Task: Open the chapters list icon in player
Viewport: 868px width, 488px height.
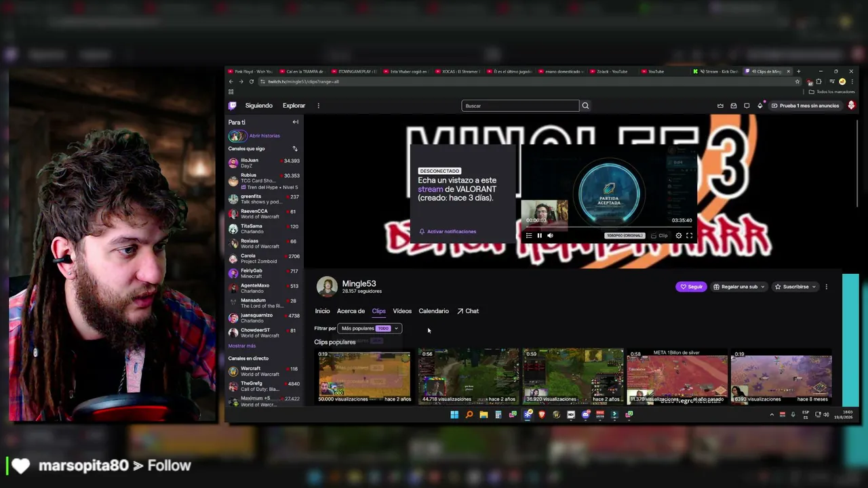Action: click(529, 236)
